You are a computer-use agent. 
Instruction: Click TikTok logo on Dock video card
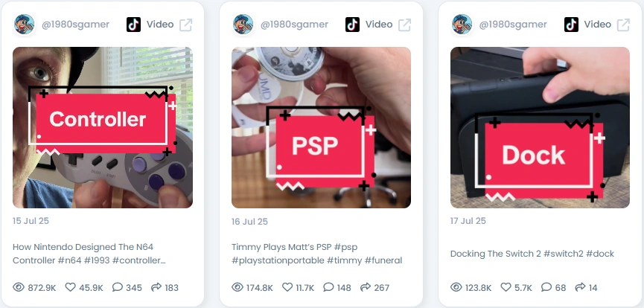coord(571,25)
